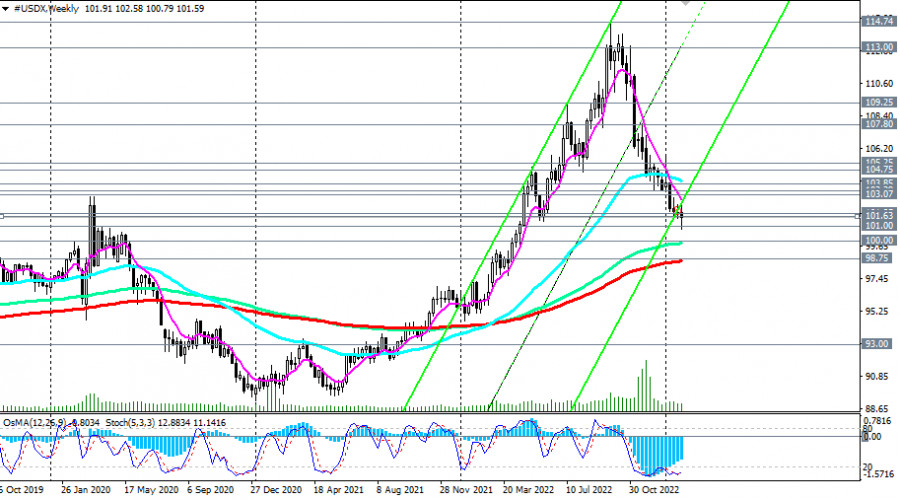Click the 26 Jan 2020 date label
Image resolution: width=900 pixels, height=500 pixels.
pyautogui.click(x=84, y=492)
